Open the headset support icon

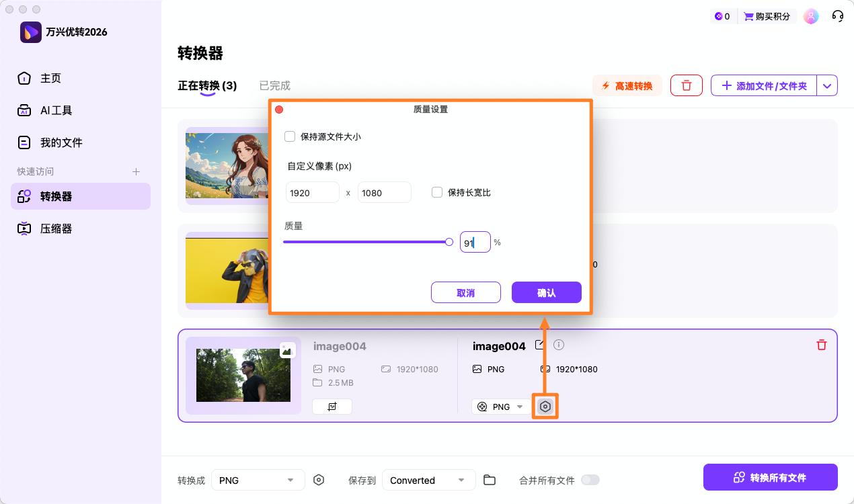coord(837,15)
